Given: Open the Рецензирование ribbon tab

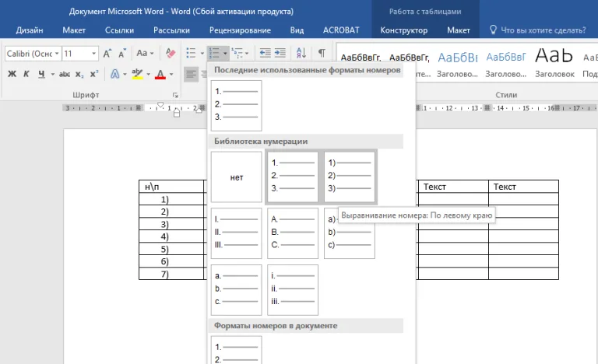Looking at the screenshot, I should [x=240, y=30].
